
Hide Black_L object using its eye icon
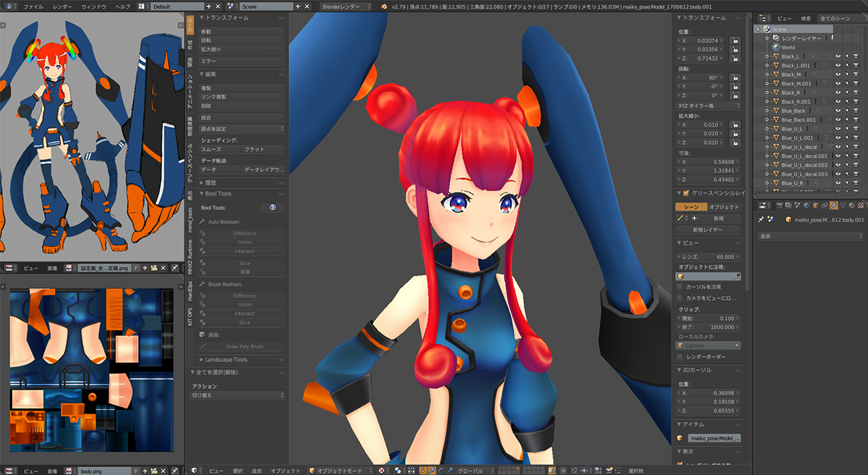[x=838, y=56]
